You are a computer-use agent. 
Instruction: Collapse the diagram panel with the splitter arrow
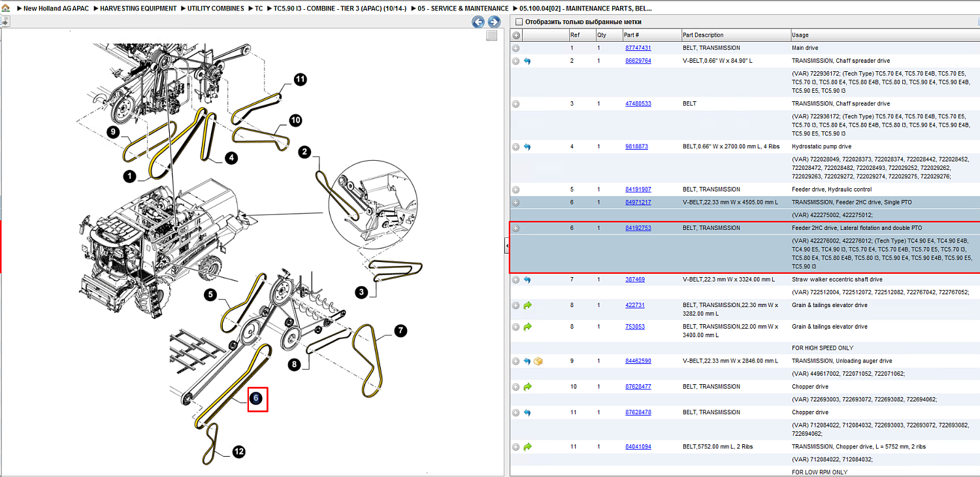tap(506, 246)
